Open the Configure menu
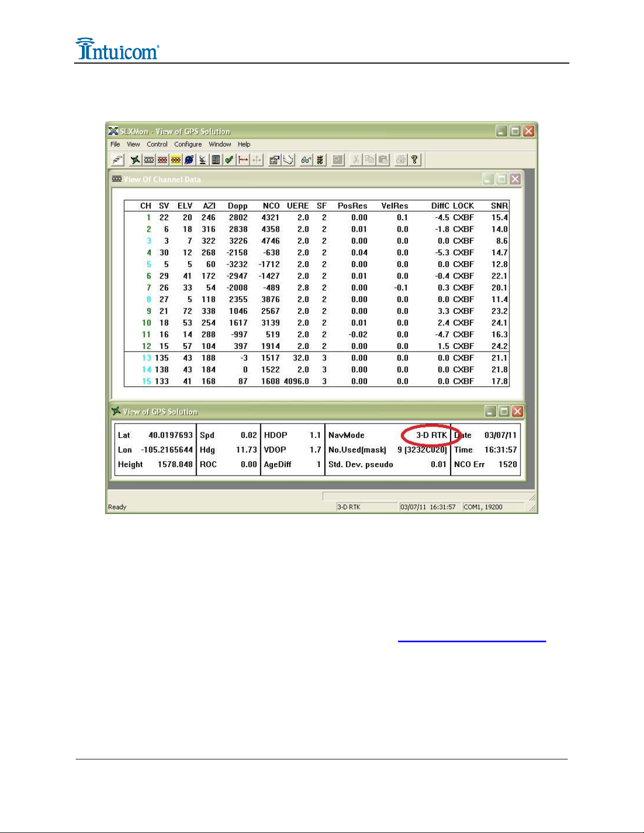Image resolution: width=644 pixels, height=833 pixels. (x=188, y=145)
